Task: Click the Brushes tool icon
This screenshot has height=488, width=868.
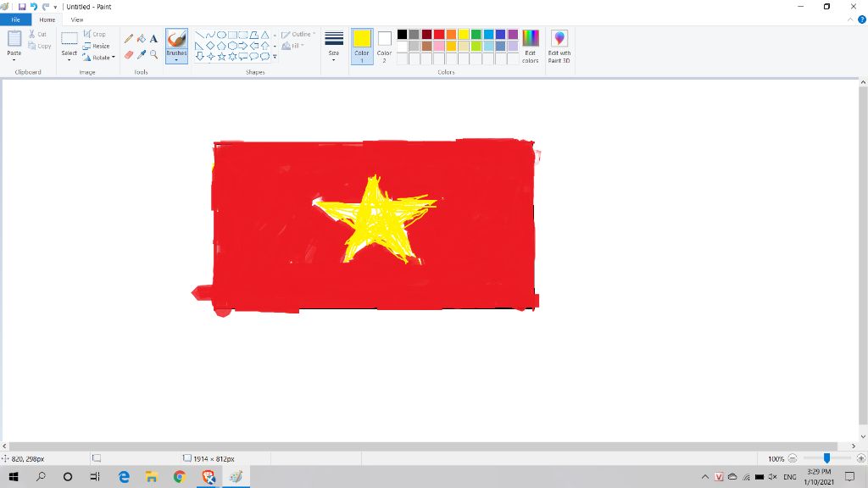Action: [x=176, y=39]
